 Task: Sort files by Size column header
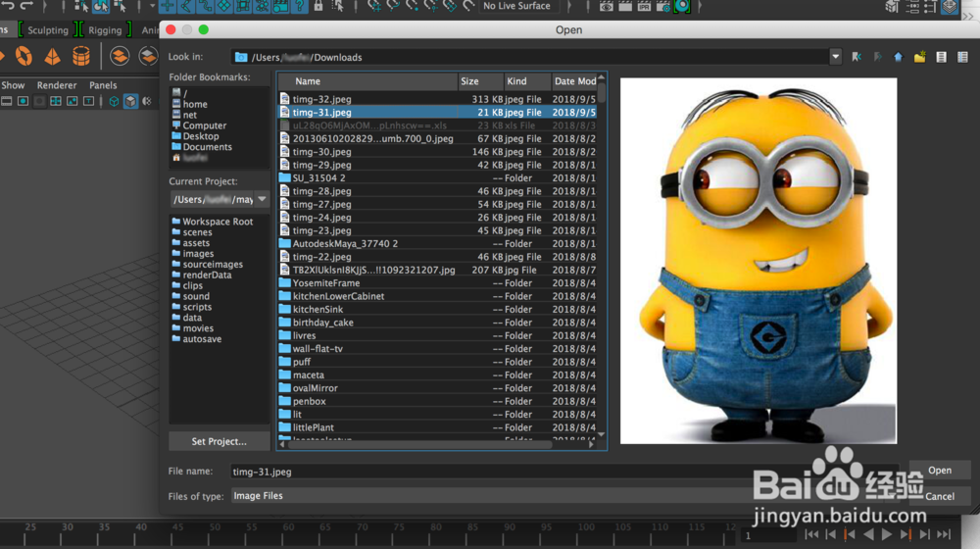coord(480,81)
